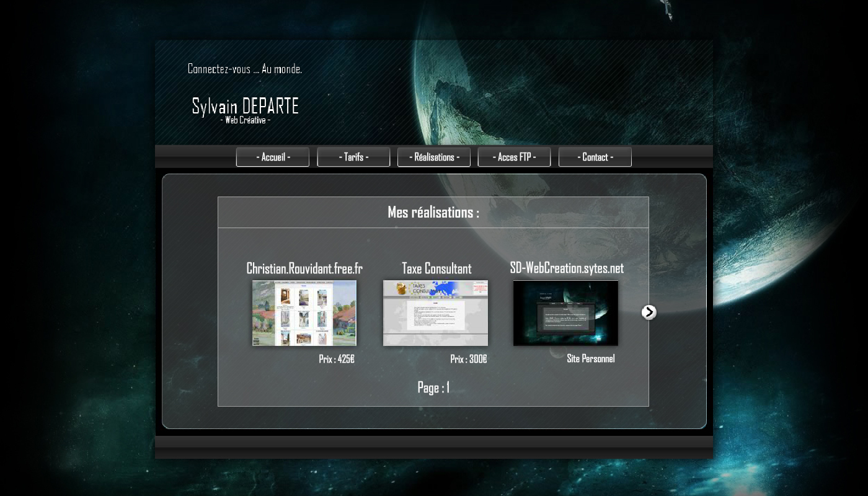
Task: Open the Christian.Rouvidant.free.fr site thumbnail
Action: [x=304, y=313]
